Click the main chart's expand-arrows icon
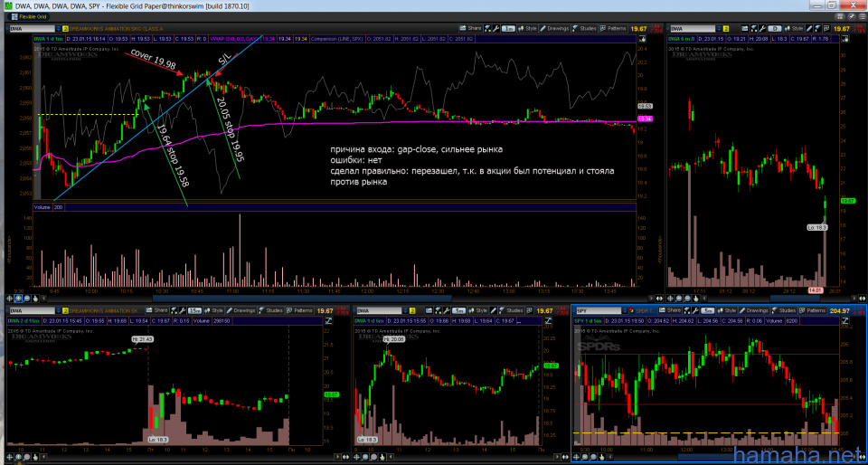 point(659,299)
